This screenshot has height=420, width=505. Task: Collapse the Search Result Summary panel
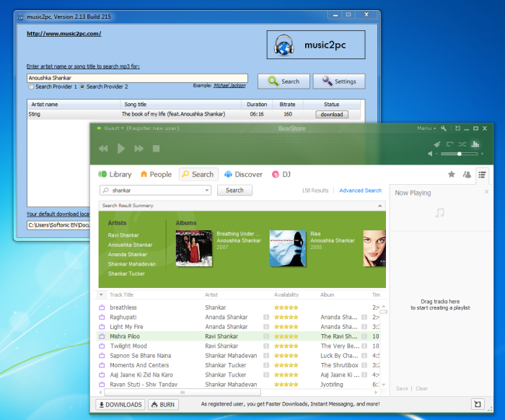(x=379, y=206)
